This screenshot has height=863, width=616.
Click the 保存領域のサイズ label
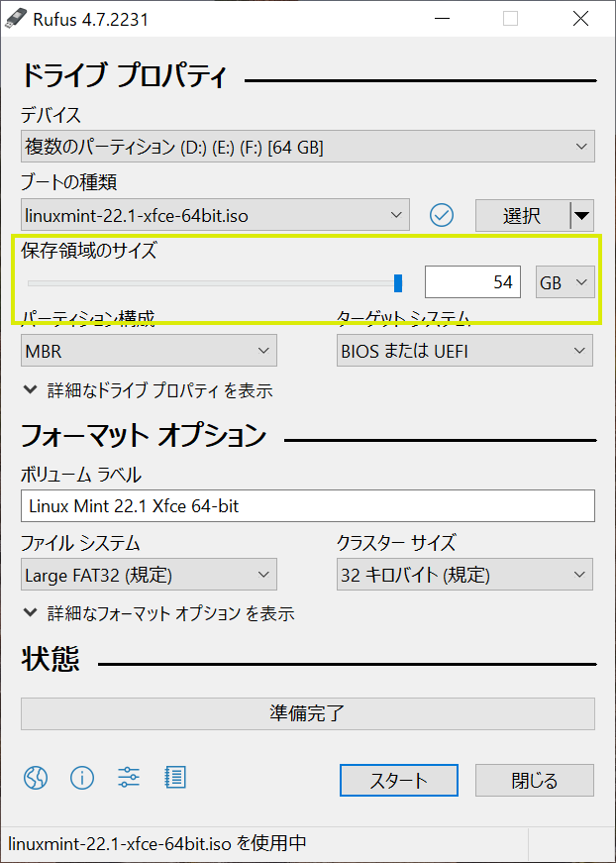pos(89,251)
